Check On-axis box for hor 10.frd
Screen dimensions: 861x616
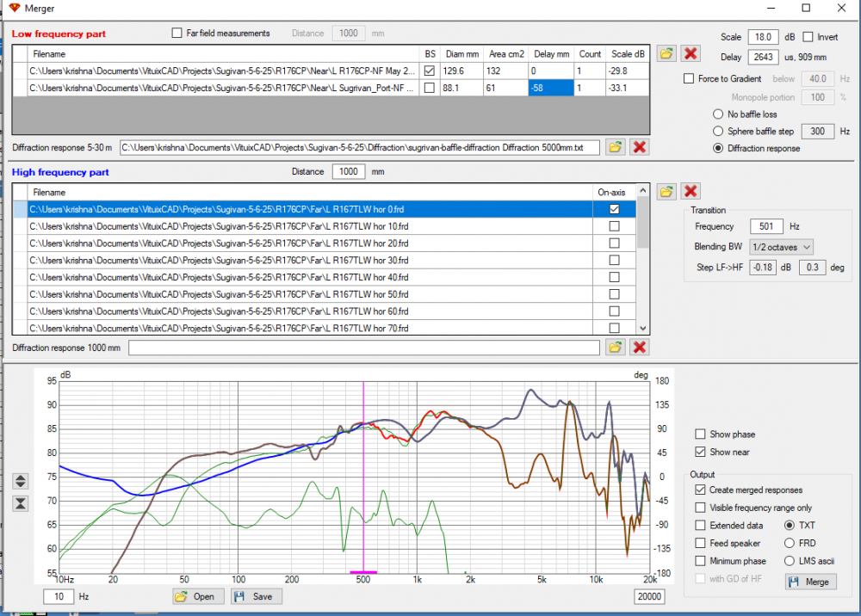614,226
